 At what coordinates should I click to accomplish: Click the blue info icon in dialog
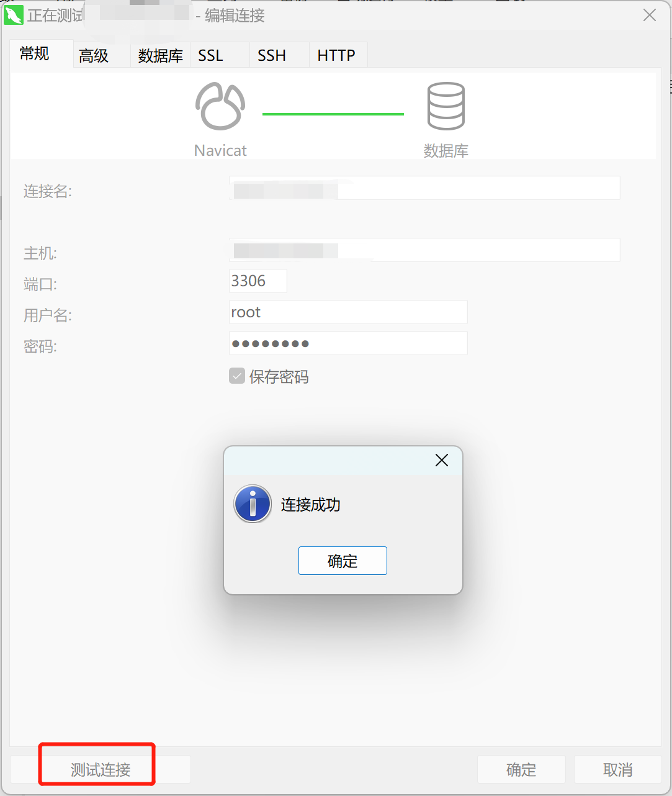(253, 504)
